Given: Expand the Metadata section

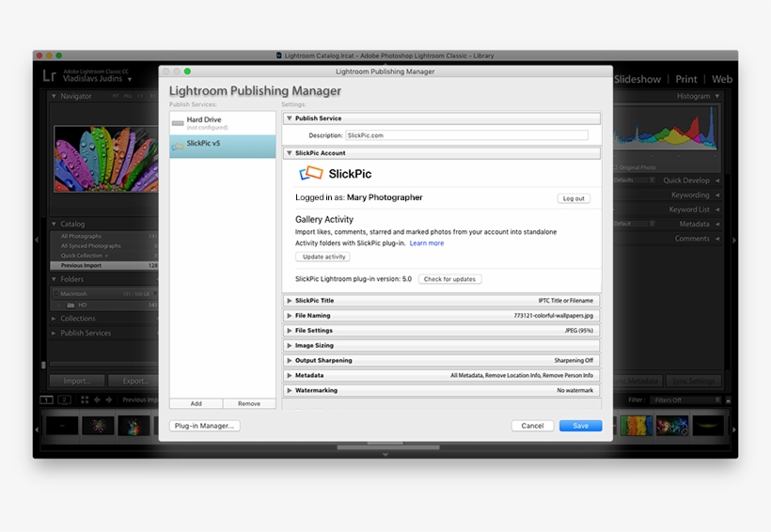Looking at the screenshot, I should [x=290, y=375].
